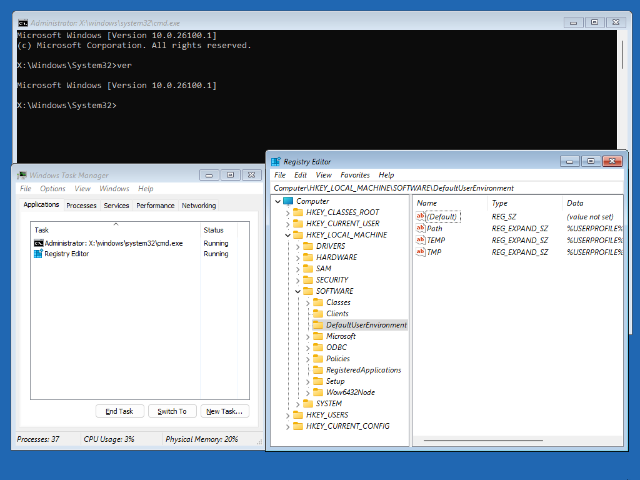The image size is (640, 480).
Task: Switch to the Performance tab
Action: tap(155, 205)
